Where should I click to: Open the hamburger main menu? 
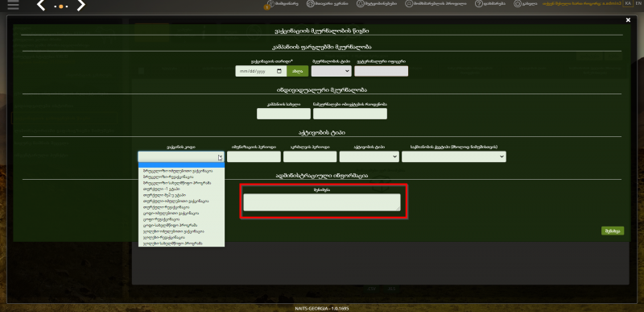(x=13, y=5)
